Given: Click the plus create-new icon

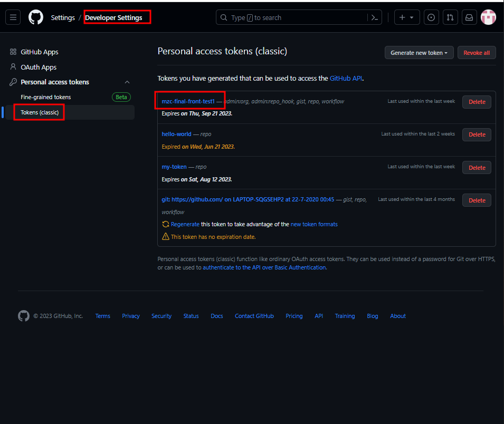Looking at the screenshot, I should click(402, 17).
